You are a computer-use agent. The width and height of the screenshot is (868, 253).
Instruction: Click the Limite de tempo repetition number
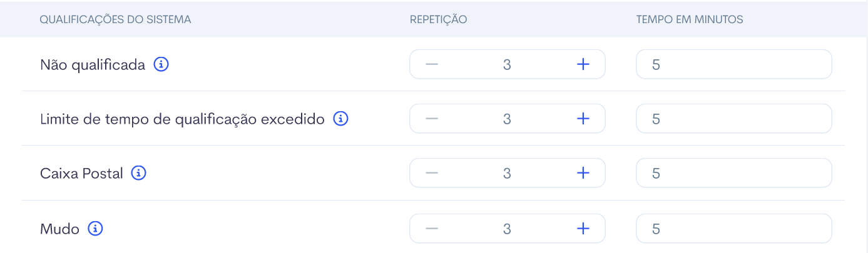(507, 119)
